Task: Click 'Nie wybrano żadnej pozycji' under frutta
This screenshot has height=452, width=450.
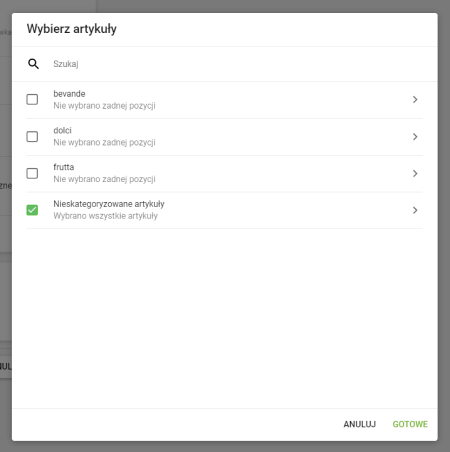Action: (x=104, y=179)
